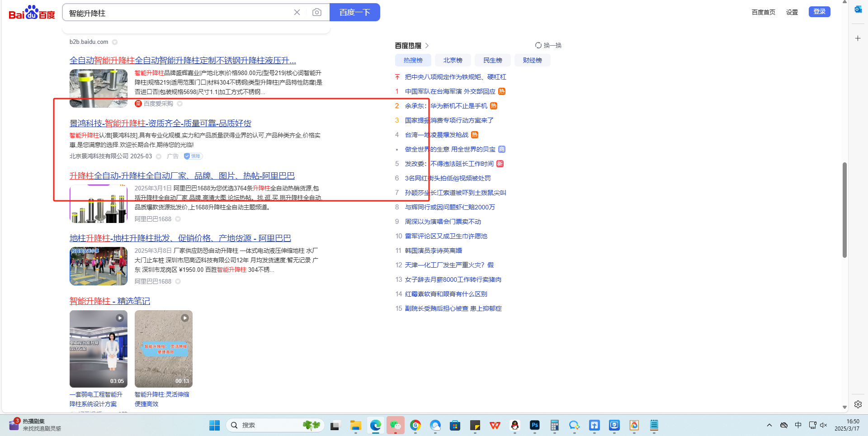Clear the search box with X icon
This screenshot has width=868, height=436.
[x=297, y=12]
